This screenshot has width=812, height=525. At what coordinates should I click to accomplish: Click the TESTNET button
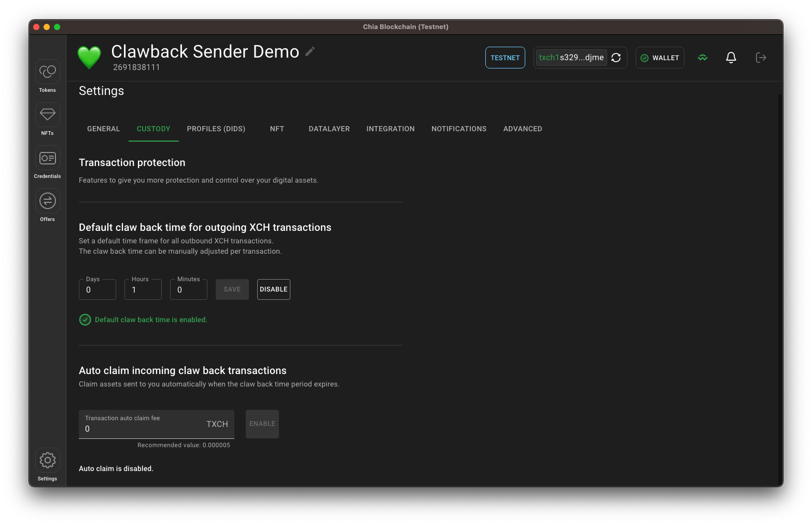tap(505, 58)
